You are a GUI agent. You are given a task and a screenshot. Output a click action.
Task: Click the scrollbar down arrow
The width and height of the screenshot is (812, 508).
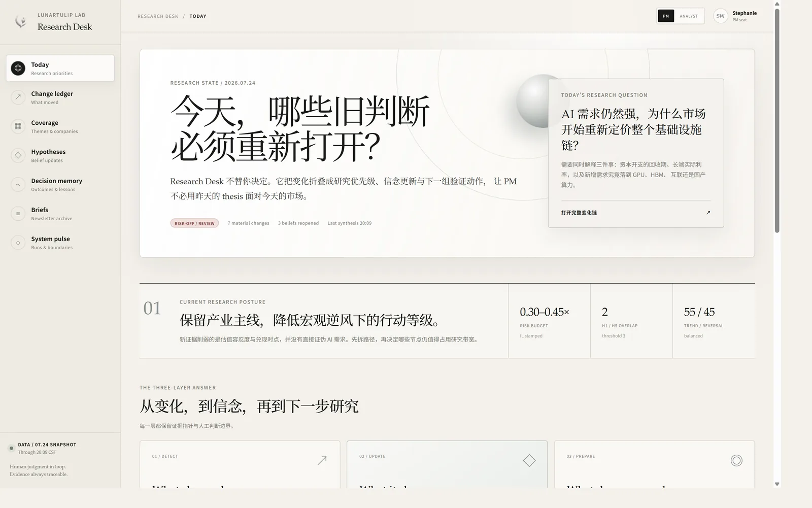coord(777,484)
